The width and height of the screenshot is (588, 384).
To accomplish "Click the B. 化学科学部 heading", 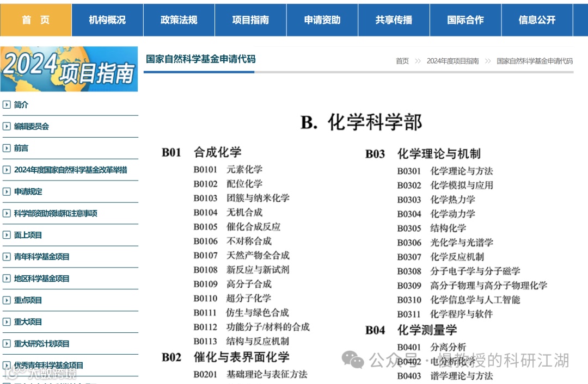I will pyautogui.click(x=361, y=122).
